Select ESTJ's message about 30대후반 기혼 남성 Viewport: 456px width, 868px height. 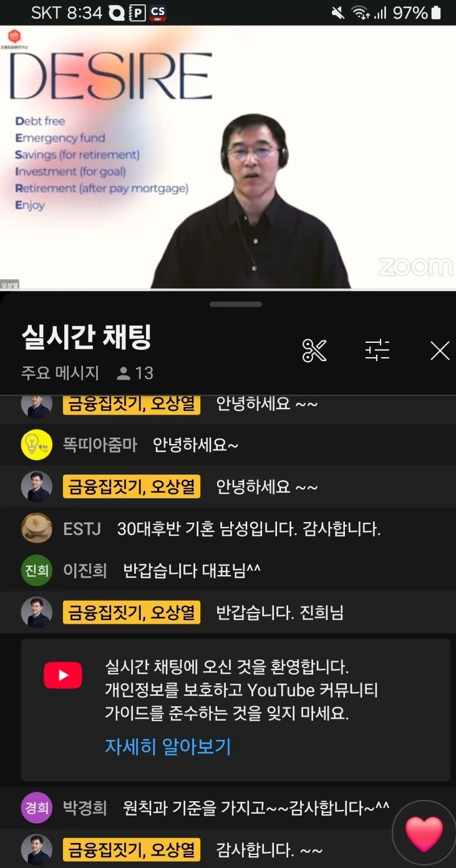pyautogui.click(x=249, y=530)
